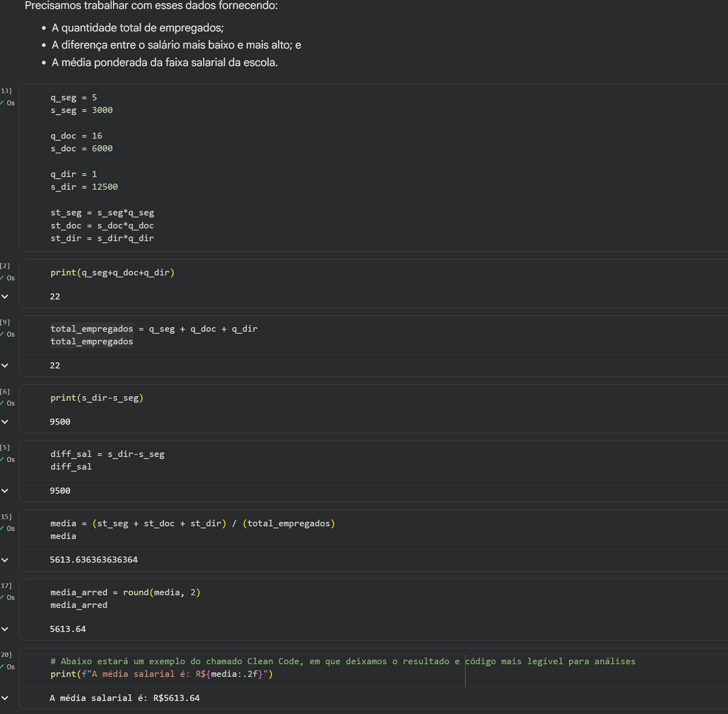The width and height of the screenshot is (728, 714).
Task: Collapse the total_empregados cell output chevron
Action: pos(5,366)
